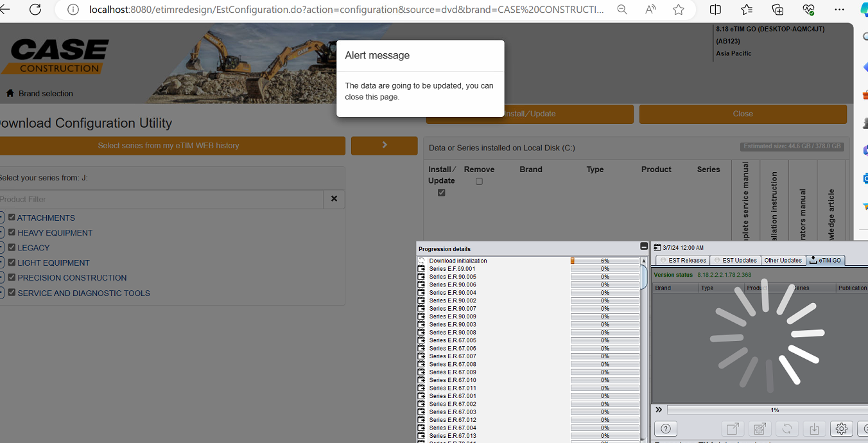
Task: Click the eTIM GO download arrow button
Action: [814, 429]
